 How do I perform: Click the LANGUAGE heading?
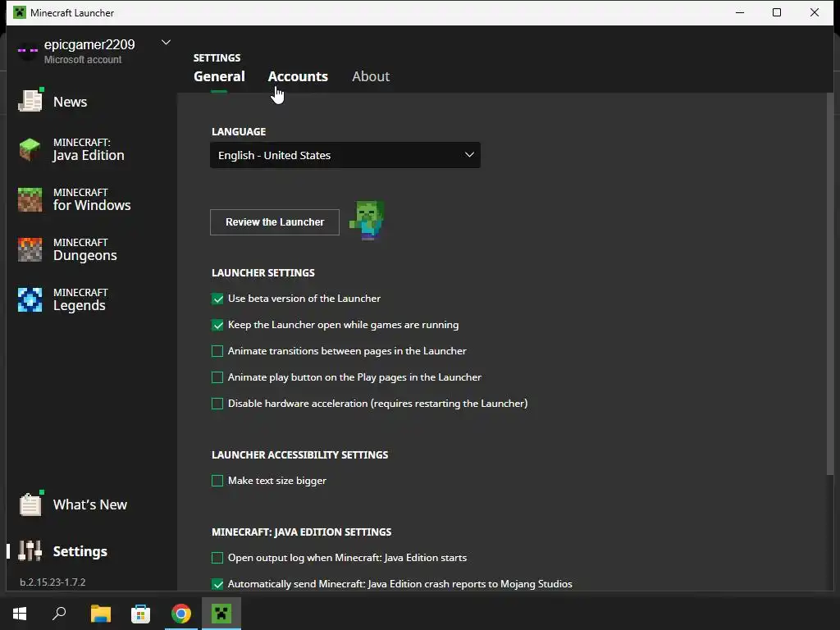pos(239,132)
